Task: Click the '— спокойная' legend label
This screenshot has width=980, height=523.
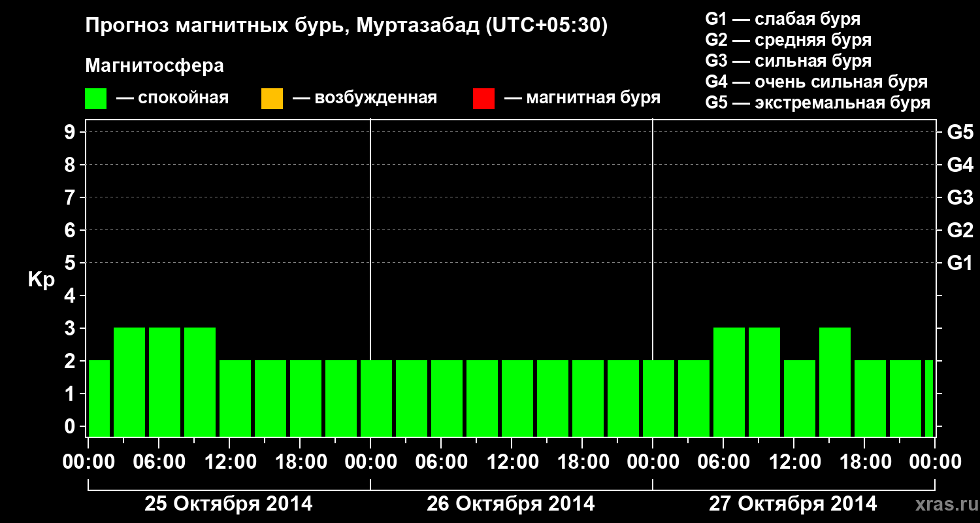Action: coord(172,98)
